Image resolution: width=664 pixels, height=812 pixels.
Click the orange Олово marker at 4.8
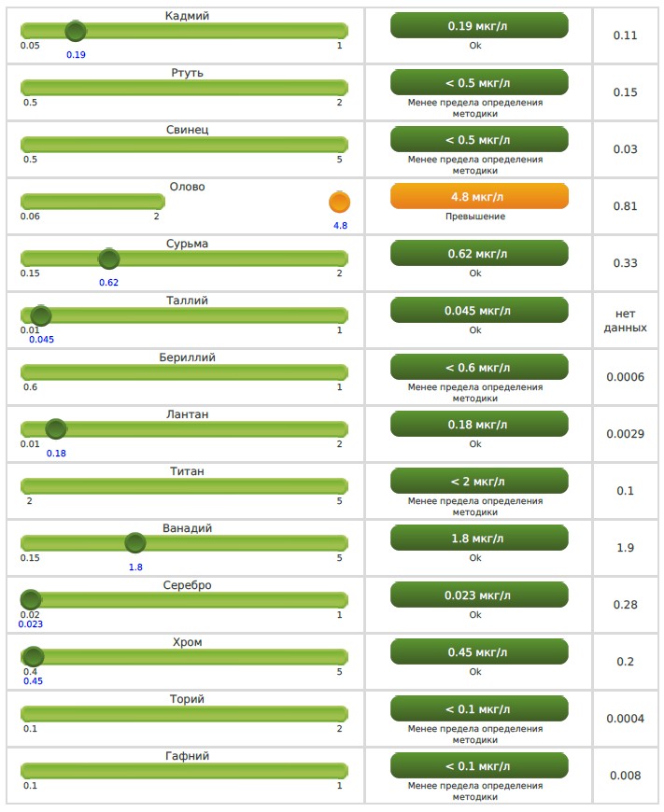(x=339, y=202)
